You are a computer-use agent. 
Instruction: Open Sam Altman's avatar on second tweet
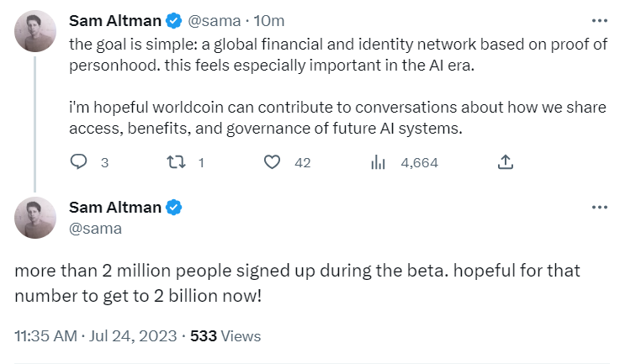[35, 219]
